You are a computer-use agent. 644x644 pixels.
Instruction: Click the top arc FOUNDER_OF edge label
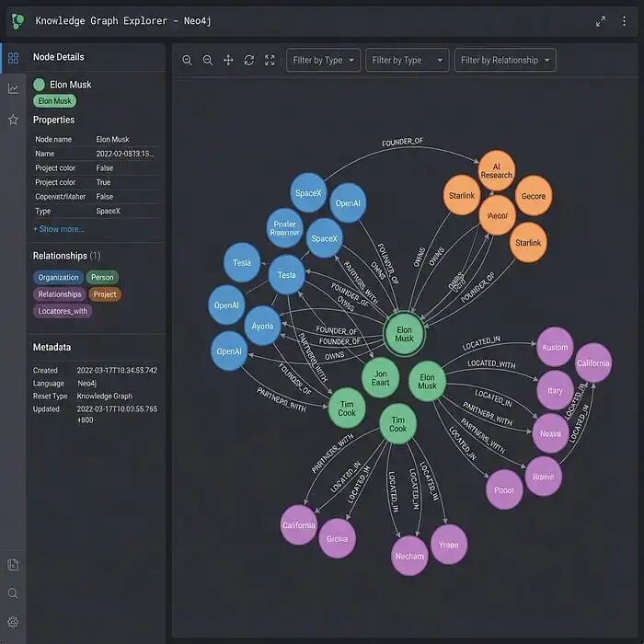pos(402,142)
